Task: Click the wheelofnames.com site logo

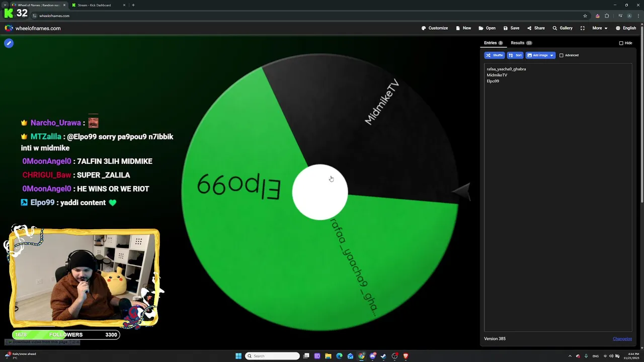Action: coord(33,28)
